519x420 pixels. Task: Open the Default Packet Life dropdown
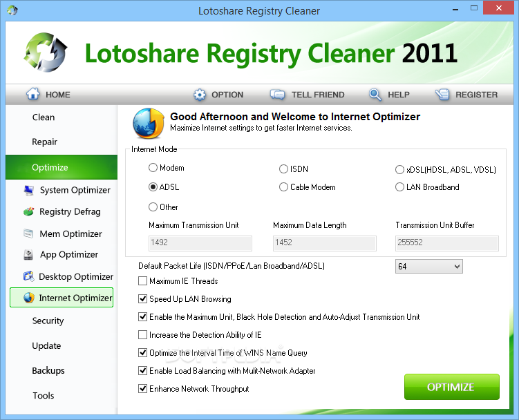429,267
